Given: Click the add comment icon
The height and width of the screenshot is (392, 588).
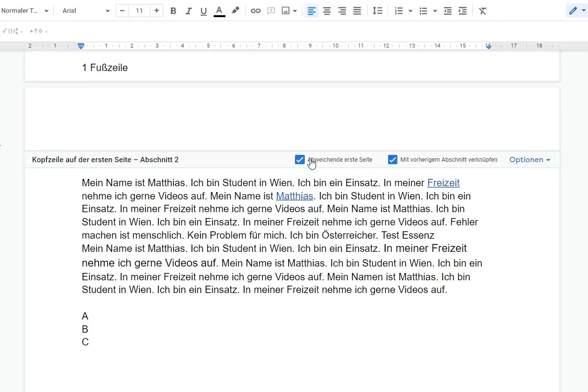Looking at the screenshot, I should [x=271, y=11].
